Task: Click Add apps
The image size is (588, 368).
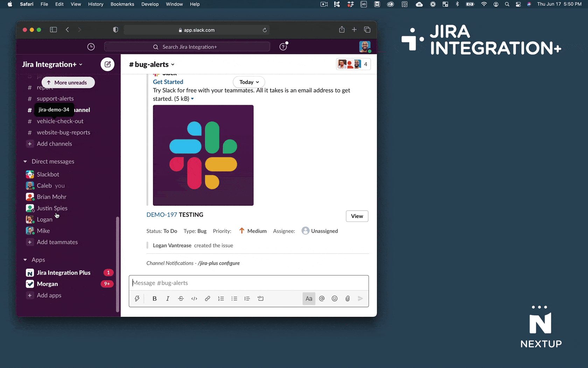Action: click(x=49, y=295)
